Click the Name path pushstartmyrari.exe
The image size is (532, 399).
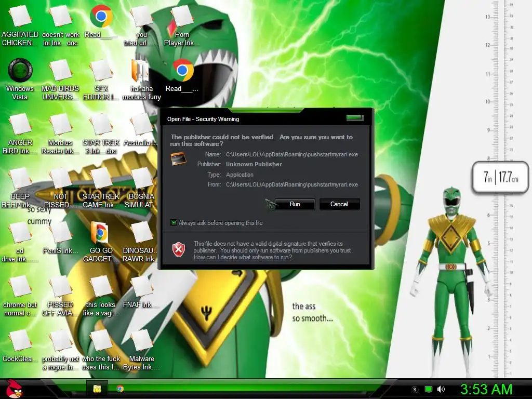pyautogui.click(x=292, y=154)
